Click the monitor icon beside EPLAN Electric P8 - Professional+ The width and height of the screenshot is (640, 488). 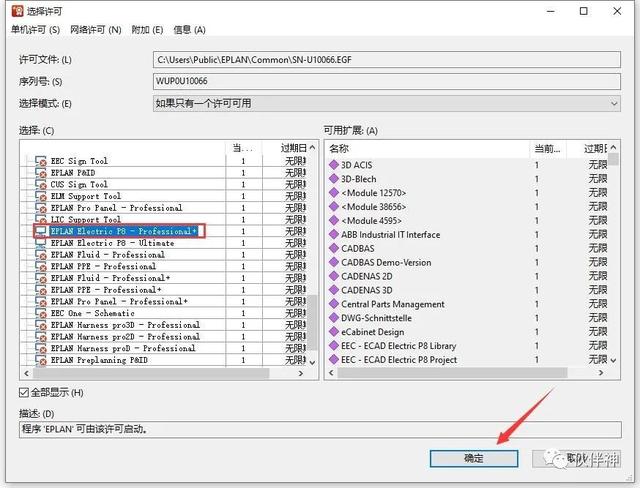click(x=41, y=231)
